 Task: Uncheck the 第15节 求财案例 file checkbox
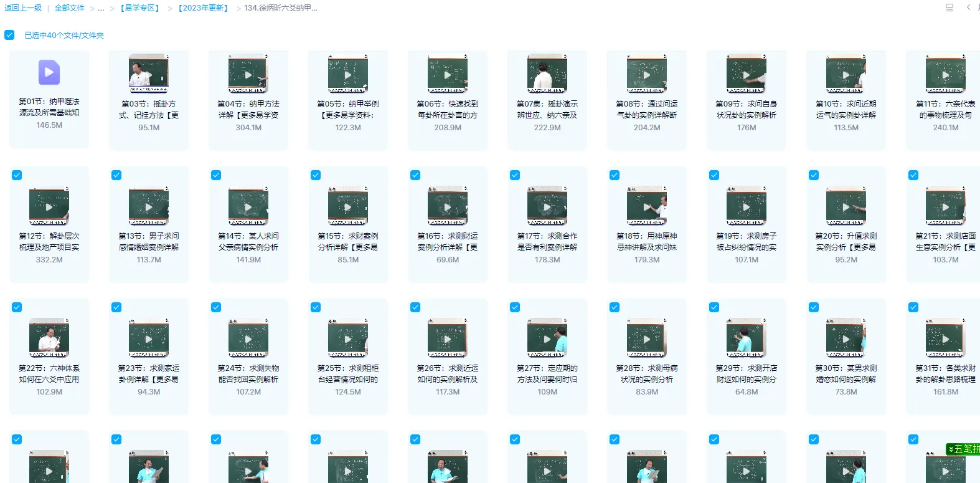316,175
